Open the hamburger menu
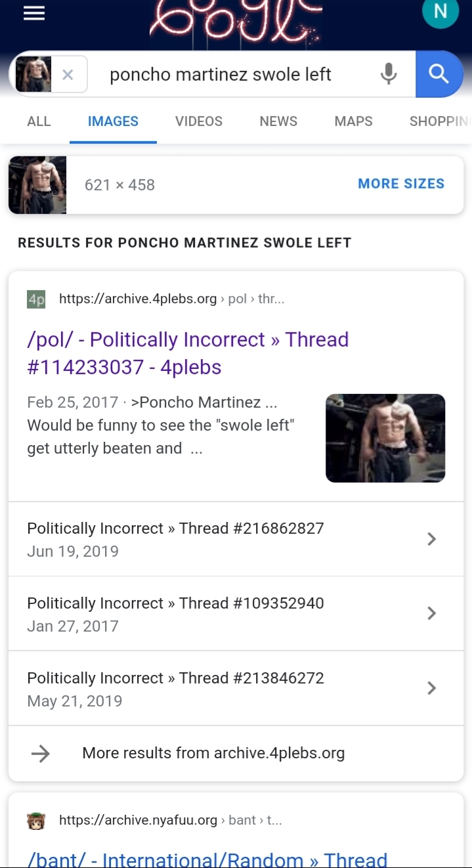 coord(34,14)
